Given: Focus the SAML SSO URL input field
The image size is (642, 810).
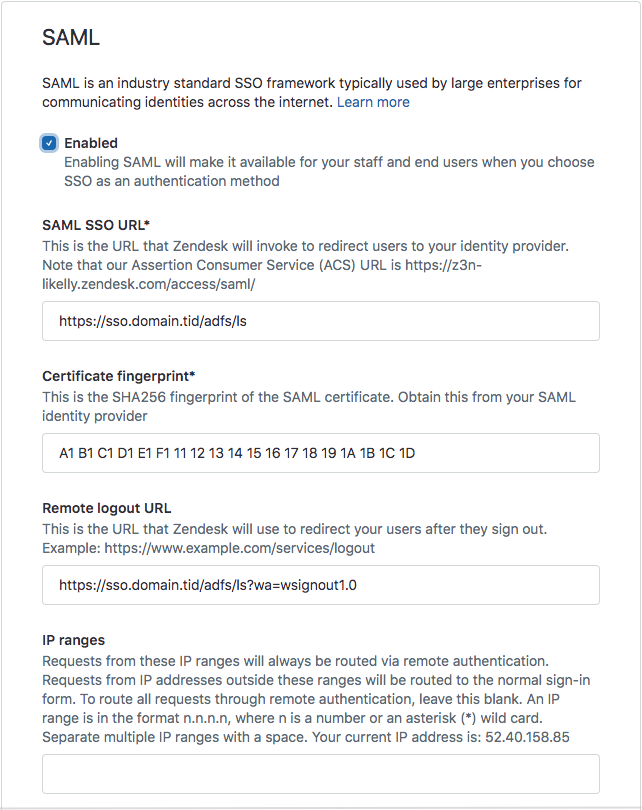Looking at the screenshot, I should (x=320, y=321).
